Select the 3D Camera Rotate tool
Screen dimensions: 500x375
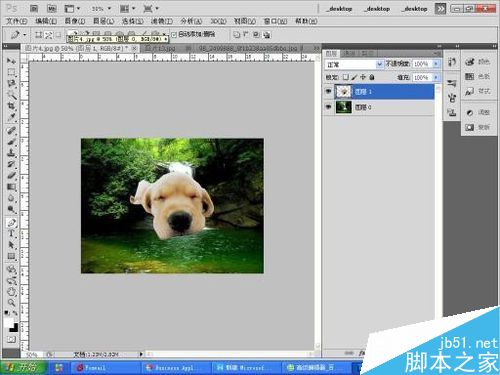(x=11, y=281)
